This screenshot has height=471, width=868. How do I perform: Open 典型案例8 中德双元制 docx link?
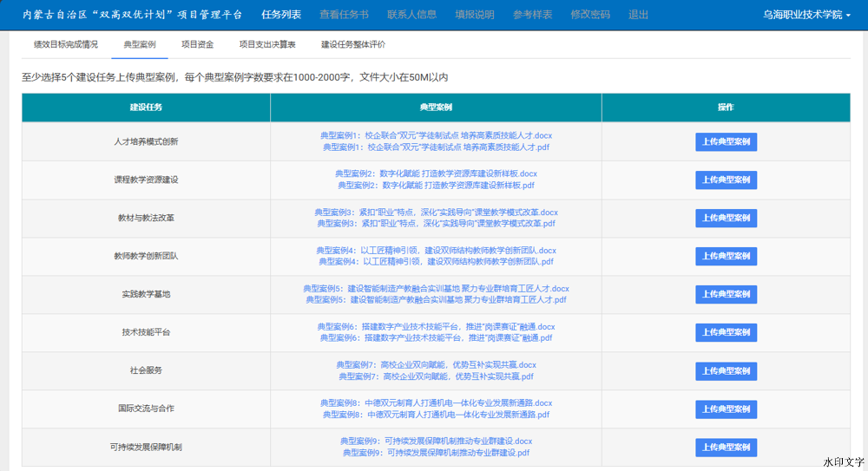(x=436, y=403)
